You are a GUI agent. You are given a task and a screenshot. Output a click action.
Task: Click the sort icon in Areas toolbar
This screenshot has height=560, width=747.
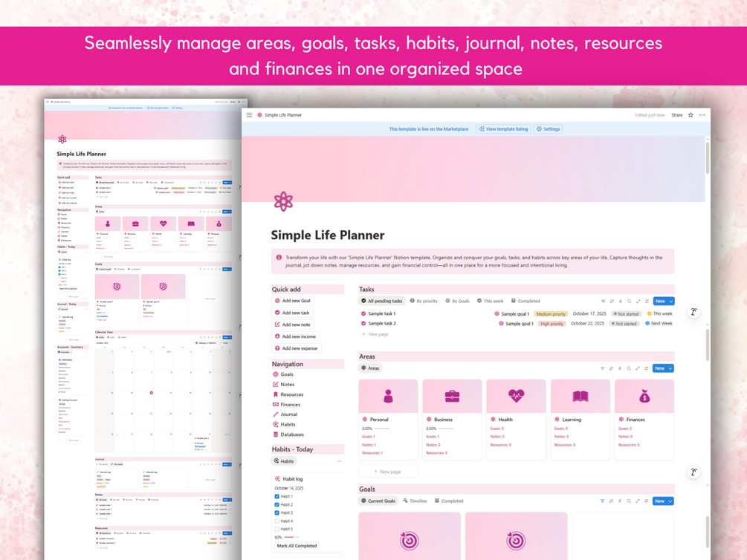click(x=611, y=368)
